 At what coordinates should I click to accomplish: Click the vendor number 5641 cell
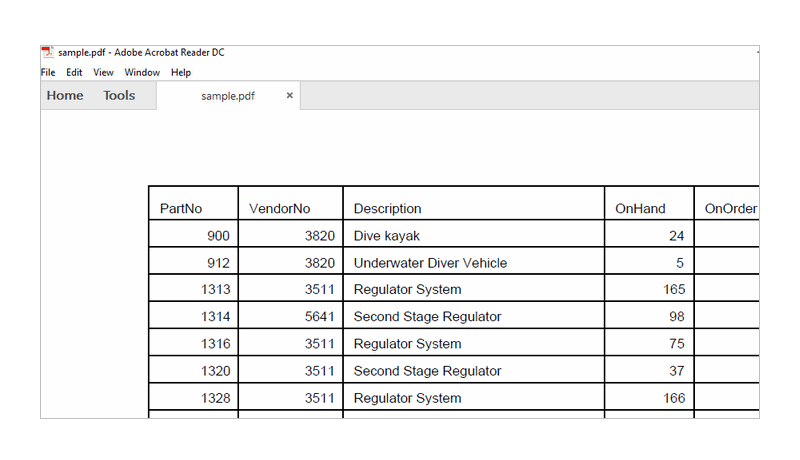tap(319, 317)
